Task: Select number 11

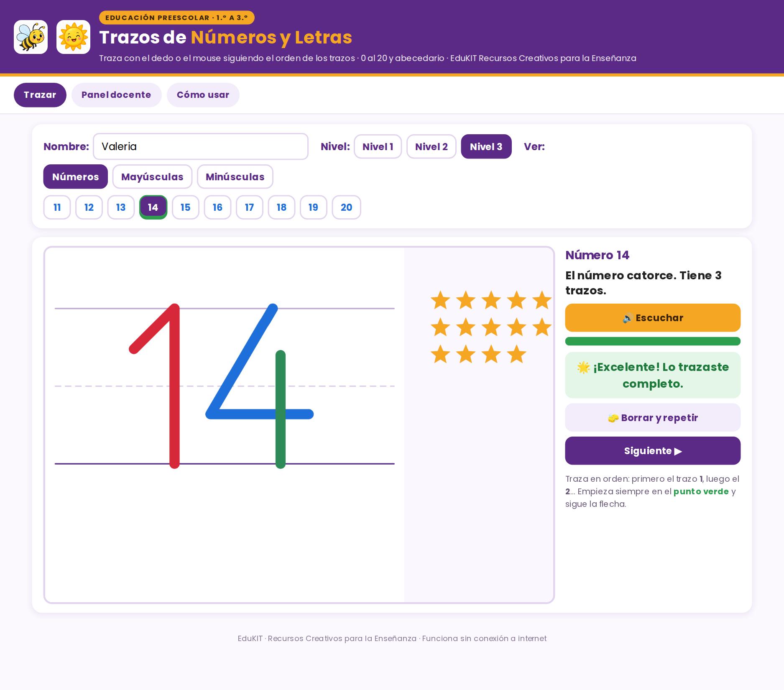Action: coord(57,207)
